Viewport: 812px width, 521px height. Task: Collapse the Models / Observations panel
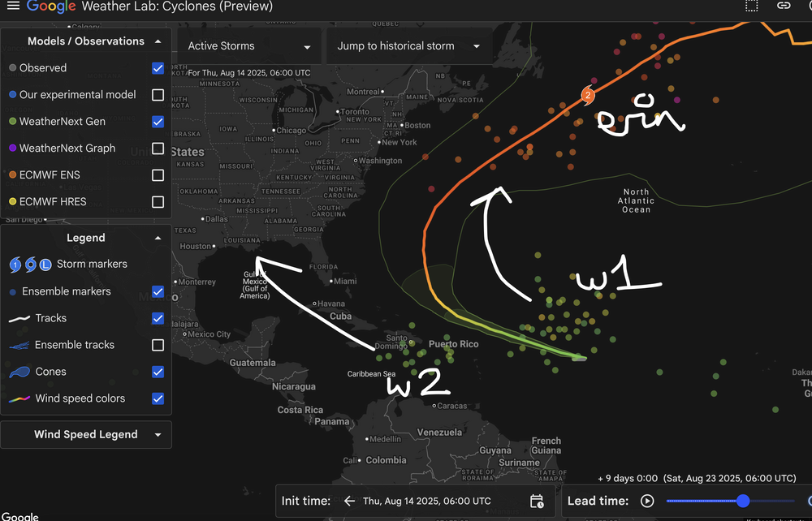click(x=158, y=41)
